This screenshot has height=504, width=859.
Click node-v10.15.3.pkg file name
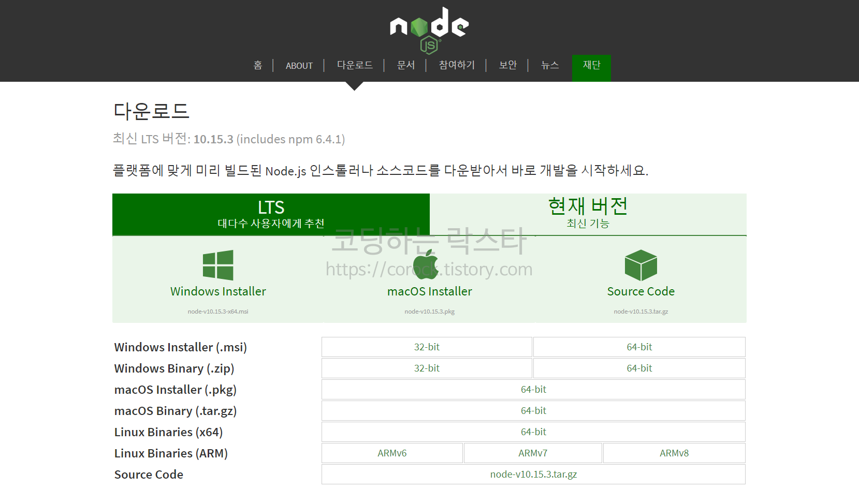click(430, 312)
